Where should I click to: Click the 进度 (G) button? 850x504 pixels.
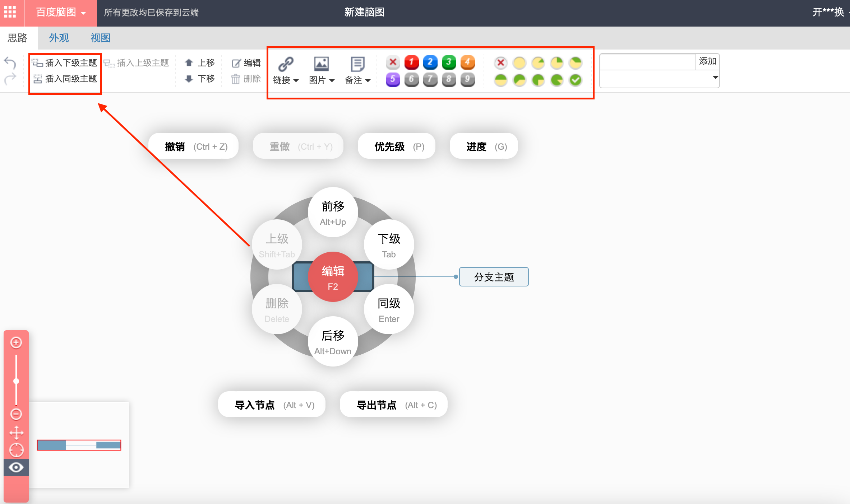(x=484, y=146)
